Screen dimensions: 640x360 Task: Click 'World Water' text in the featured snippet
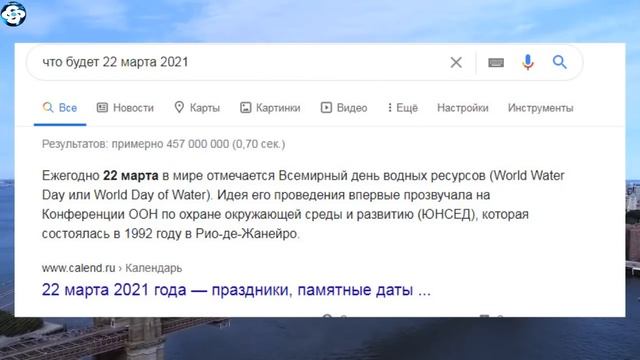coord(529,176)
